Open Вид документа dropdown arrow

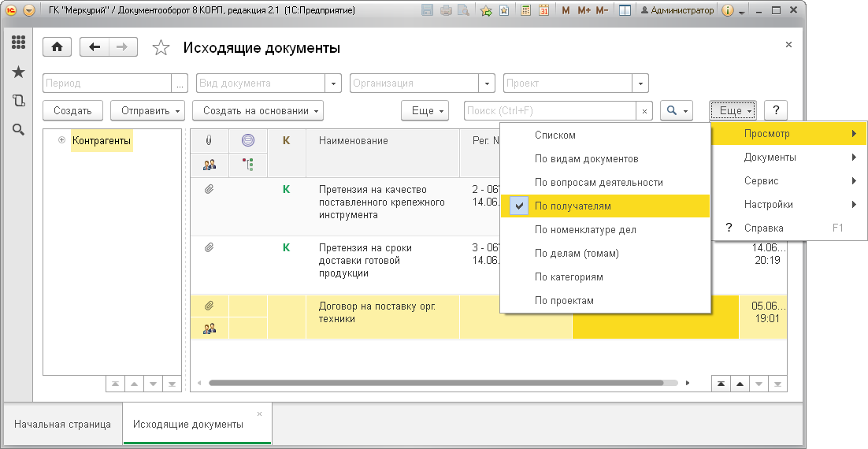[x=333, y=83]
